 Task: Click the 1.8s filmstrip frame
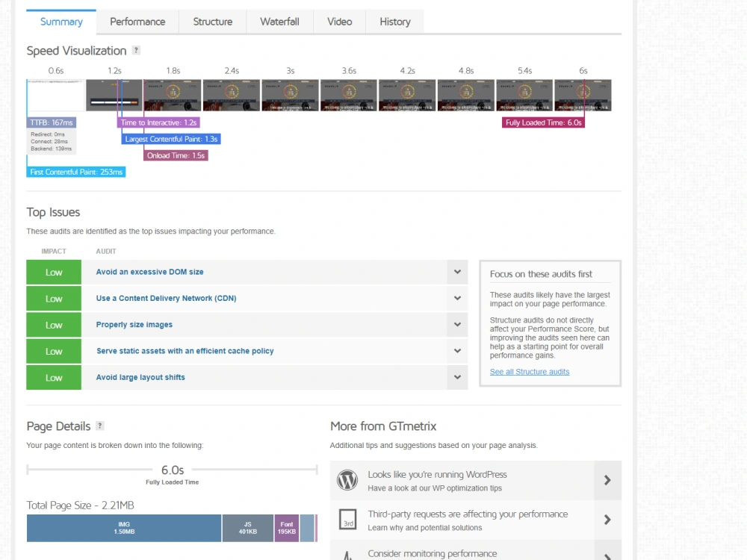173,96
